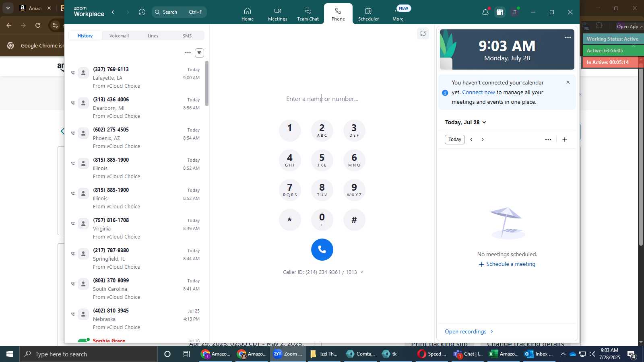This screenshot has width=644, height=362.
Task: Dial digit 7 PQRS on keypad
Action: click(290, 190)
